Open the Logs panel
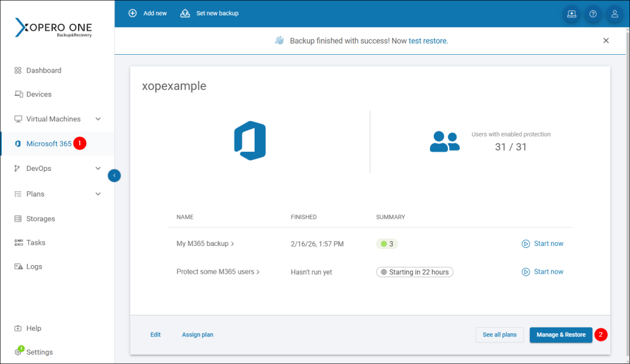The image size is (630, 364). [35, 266]
